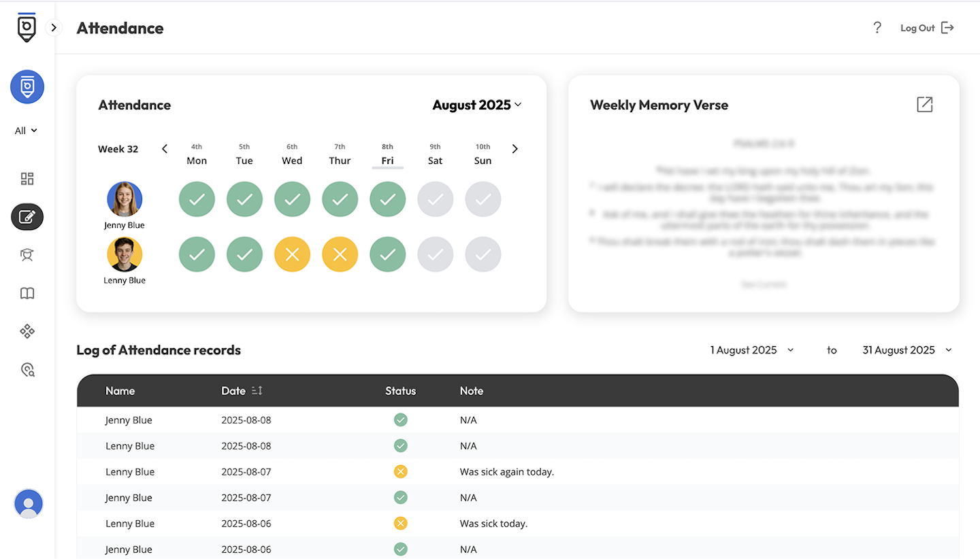Toggle Lenny Blue's Saturday gray check
The height and width of the screenshot is (559, 980).
pos(435,254)
